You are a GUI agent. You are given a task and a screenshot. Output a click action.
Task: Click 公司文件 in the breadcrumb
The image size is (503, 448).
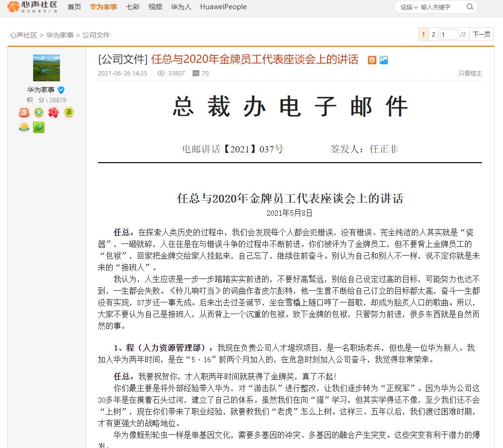coord(96,35)
